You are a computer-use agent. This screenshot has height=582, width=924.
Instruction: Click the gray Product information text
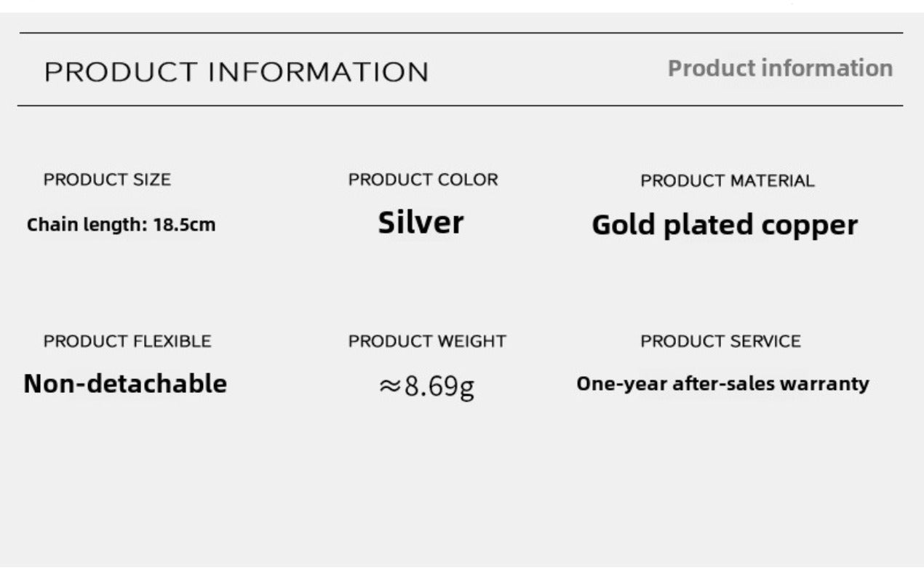coord(780,68)
